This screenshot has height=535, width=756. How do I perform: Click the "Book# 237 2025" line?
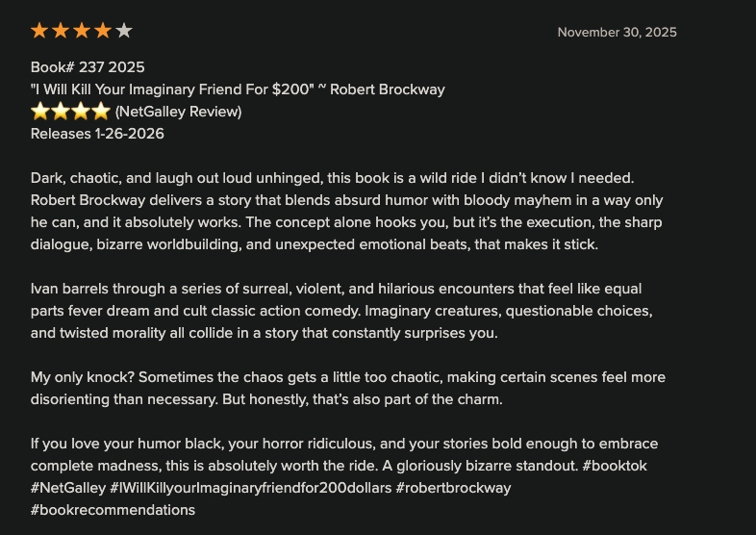(88, 67)
